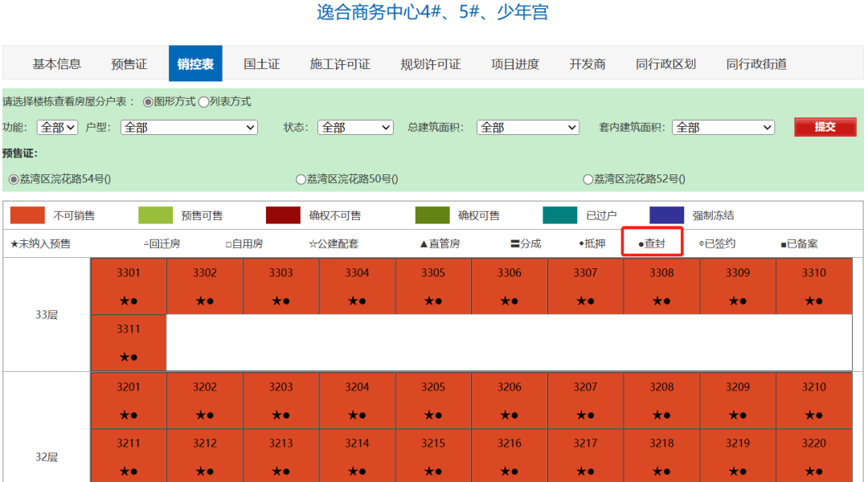Click the ●查封 legend item
This screenshot has height=482, width=868.
[x=652, y=244]
